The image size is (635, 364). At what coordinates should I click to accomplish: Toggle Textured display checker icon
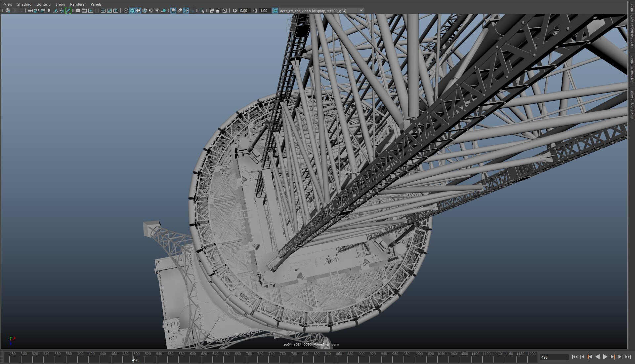click(151, 11)
